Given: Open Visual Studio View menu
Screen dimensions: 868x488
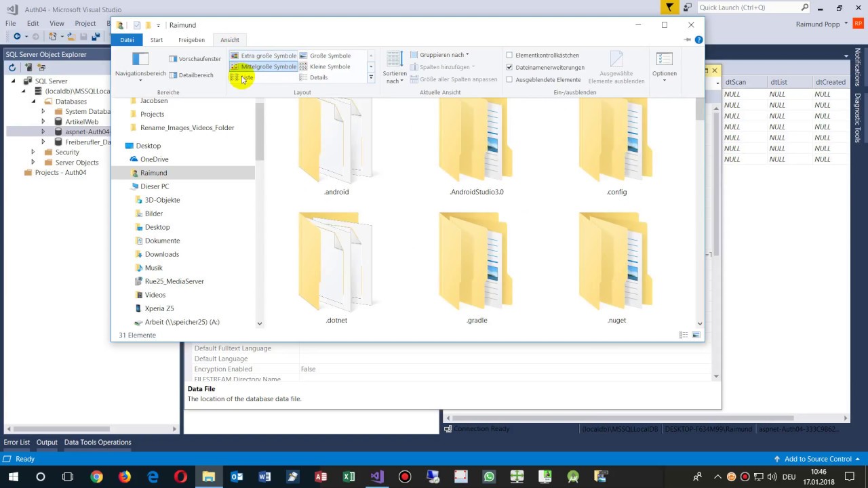Looking at the screenshot, I should click(57, 23).
